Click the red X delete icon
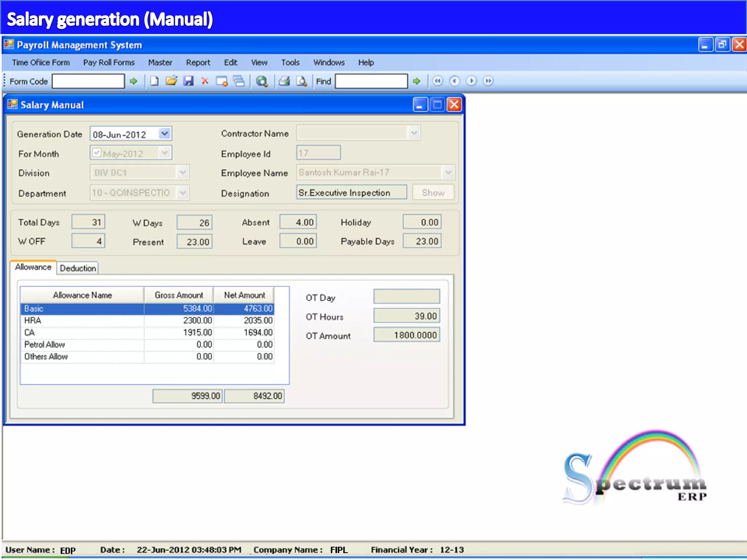This screenshot has height=560, width=747. click(x=205, y=81)
